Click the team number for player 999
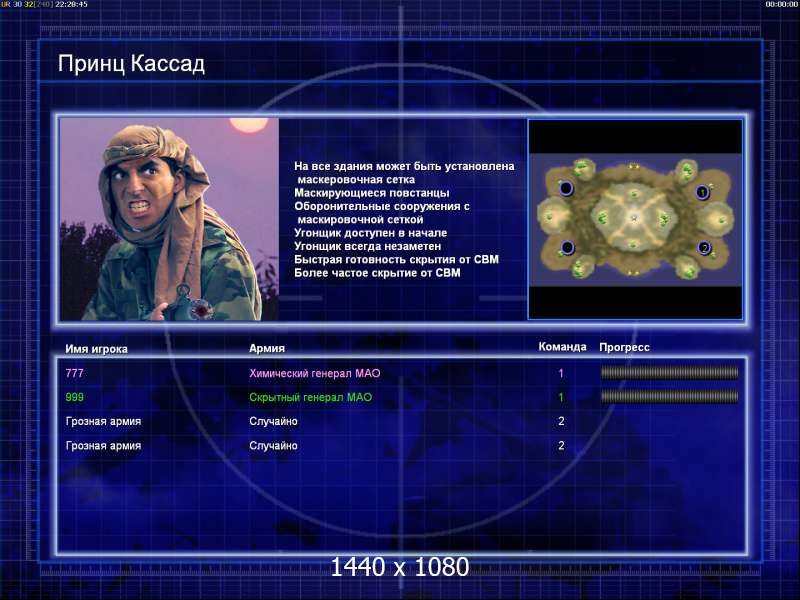The image size is (800, 600). tap(561, 397)
